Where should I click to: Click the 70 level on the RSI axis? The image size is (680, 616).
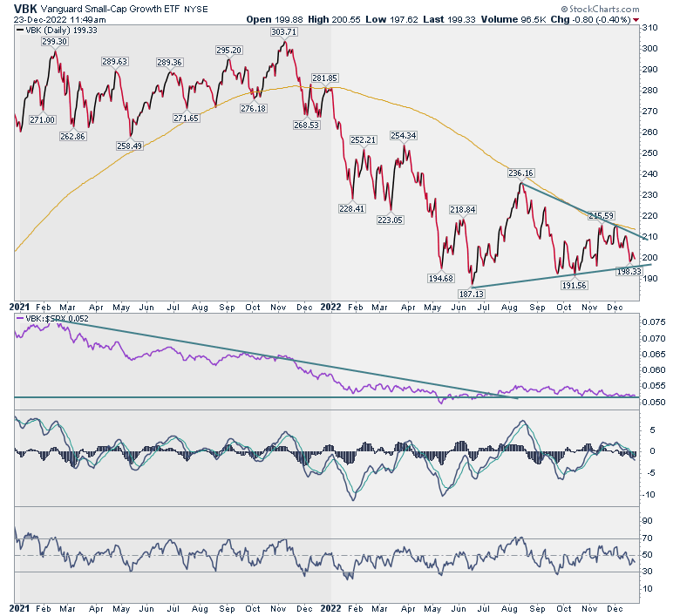tap(647, 538)
